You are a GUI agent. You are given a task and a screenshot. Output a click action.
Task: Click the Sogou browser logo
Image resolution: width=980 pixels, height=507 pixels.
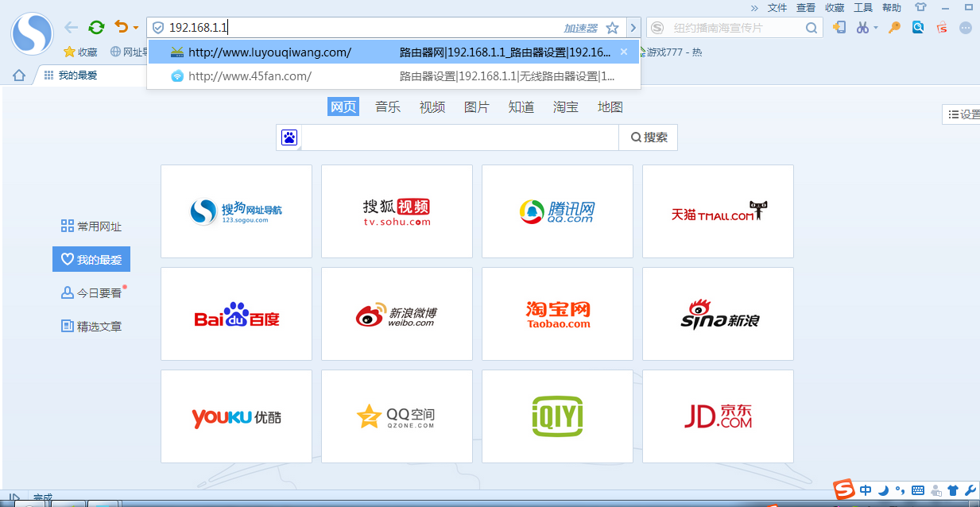click(32, 34)
